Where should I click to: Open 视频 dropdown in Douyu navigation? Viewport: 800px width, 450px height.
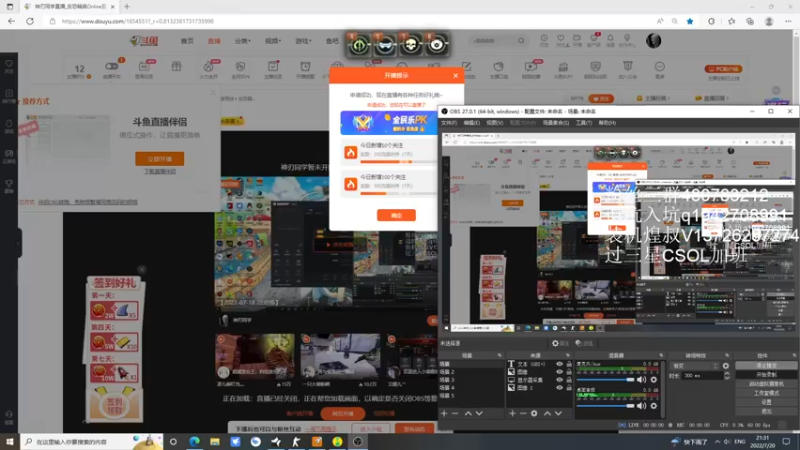(272, 41)
